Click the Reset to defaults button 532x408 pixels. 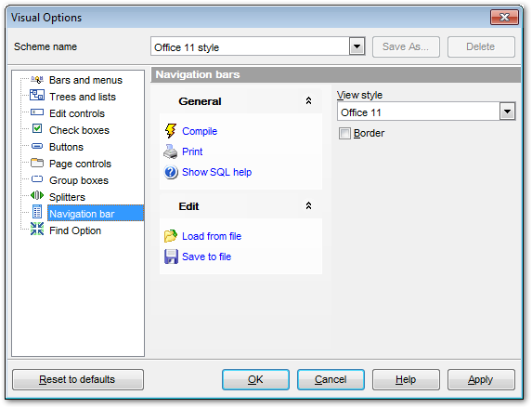[x=78, y=379]
